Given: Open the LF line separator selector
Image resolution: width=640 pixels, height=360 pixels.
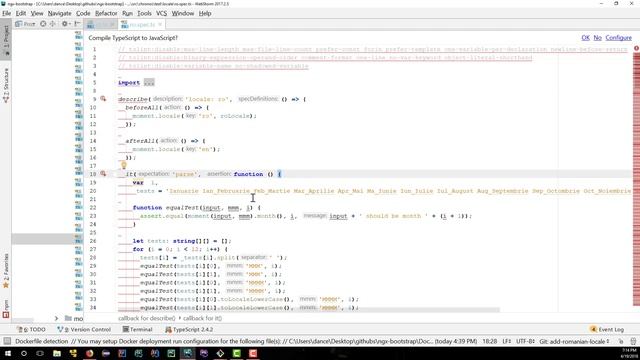Looking at the screenshot, I should click(507, 341).
